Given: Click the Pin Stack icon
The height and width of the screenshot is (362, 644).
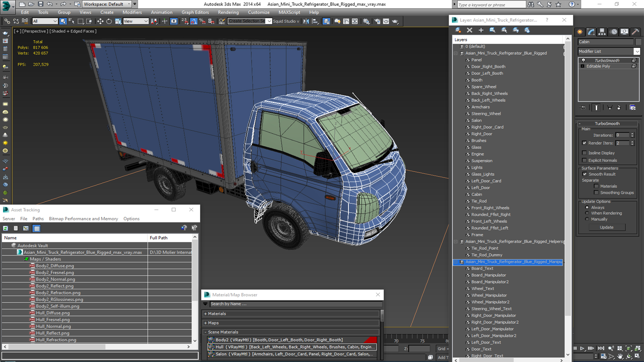Looking at the screenshot, I should click(x=583, y=108).
